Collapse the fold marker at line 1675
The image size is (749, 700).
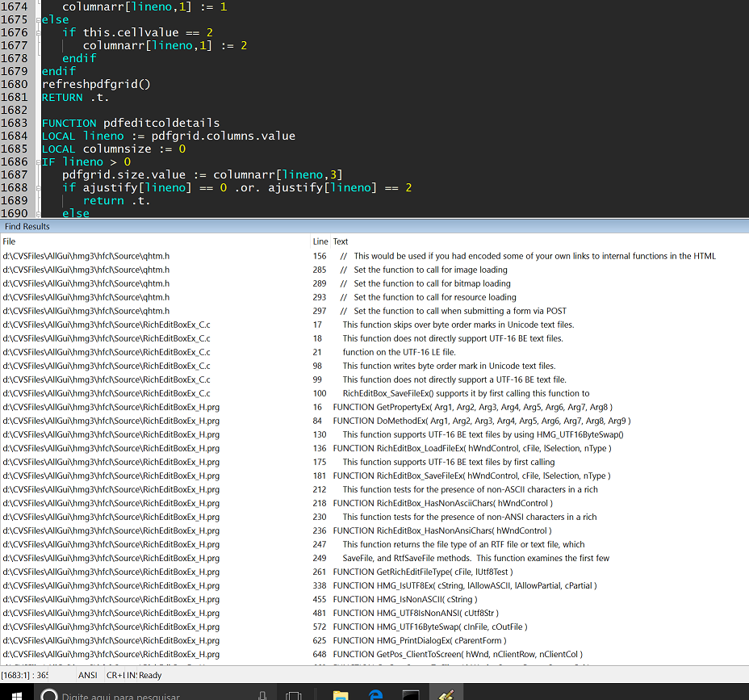coord(38,19)
